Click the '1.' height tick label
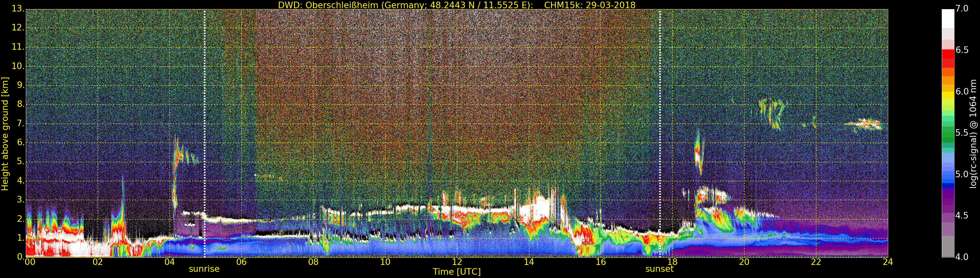Screen dimensions: 980x278 point(21,238)
